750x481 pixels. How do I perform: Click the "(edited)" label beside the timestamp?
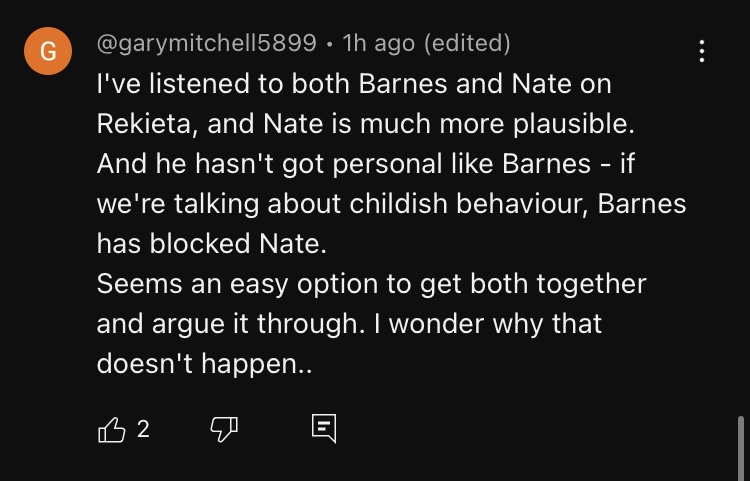(x=467, y=44)
